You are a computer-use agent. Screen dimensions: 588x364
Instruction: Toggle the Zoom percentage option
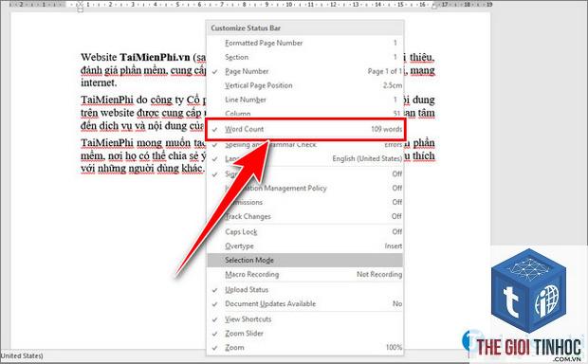tap(305, 348)
